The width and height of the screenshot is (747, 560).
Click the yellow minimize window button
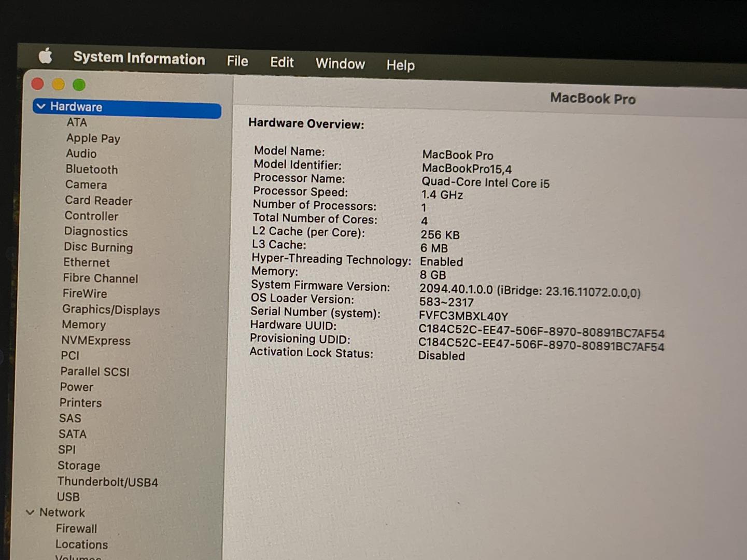[x=58, y=84]
